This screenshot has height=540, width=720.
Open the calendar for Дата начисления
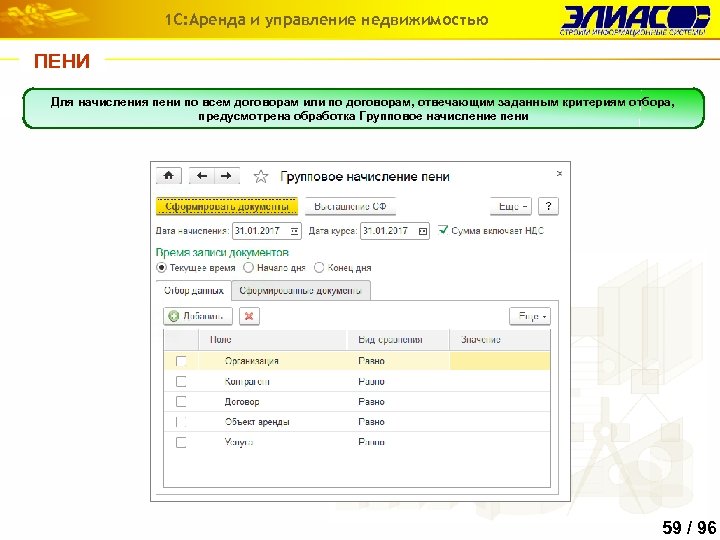click(295, 231)
